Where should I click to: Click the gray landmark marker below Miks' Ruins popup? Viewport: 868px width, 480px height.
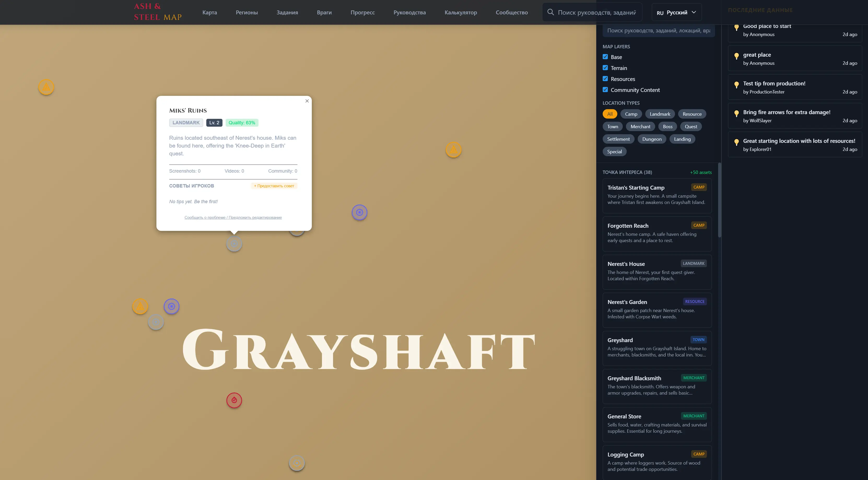(x=234, y=244)
